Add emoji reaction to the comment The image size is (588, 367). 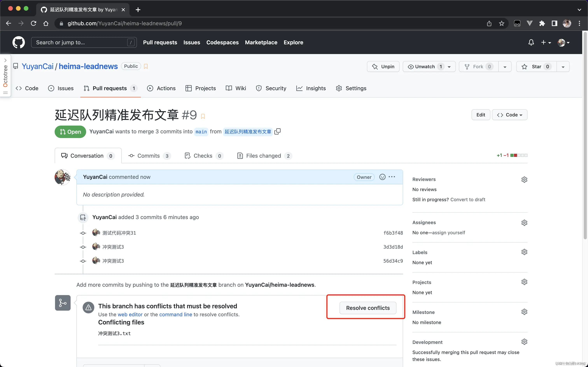pos(382,177)
